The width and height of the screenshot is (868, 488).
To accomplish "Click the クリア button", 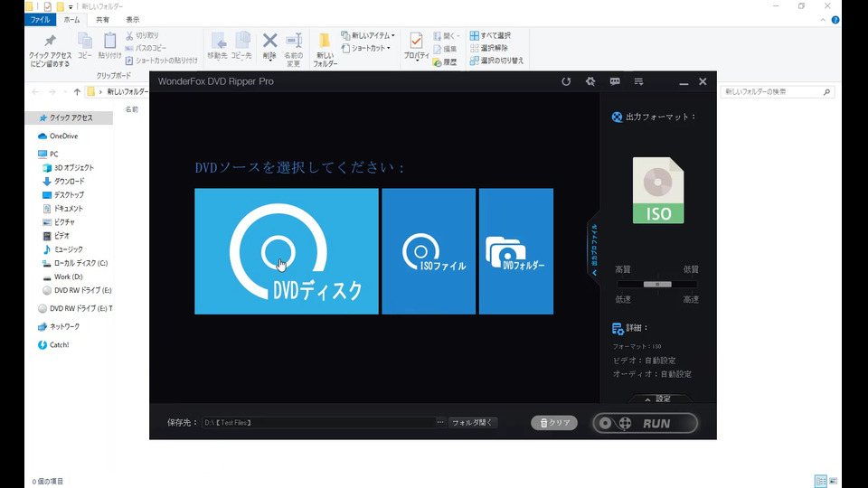I will point(554,422).
